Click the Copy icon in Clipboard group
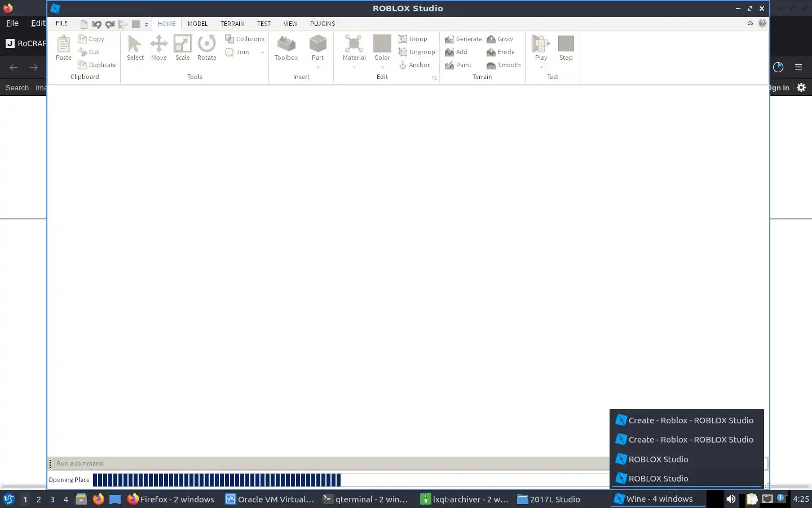This screenshot has height=508, width=812. tap(82, 39)
